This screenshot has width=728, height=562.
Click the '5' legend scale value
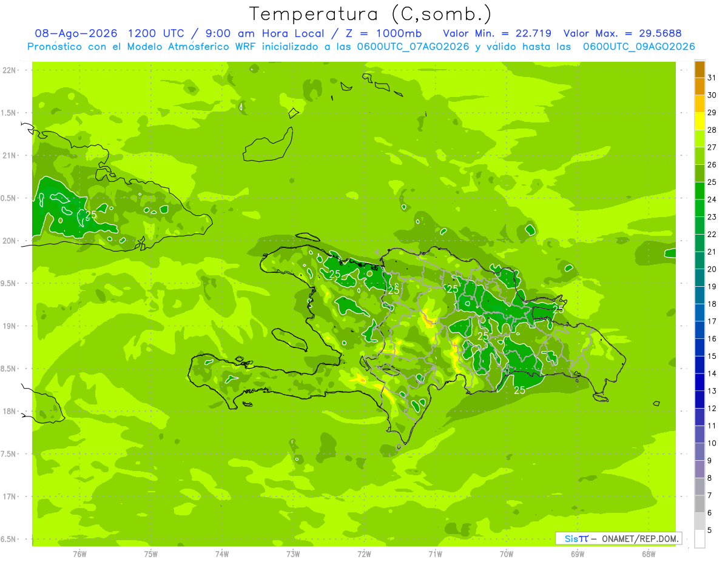[710, 530]
